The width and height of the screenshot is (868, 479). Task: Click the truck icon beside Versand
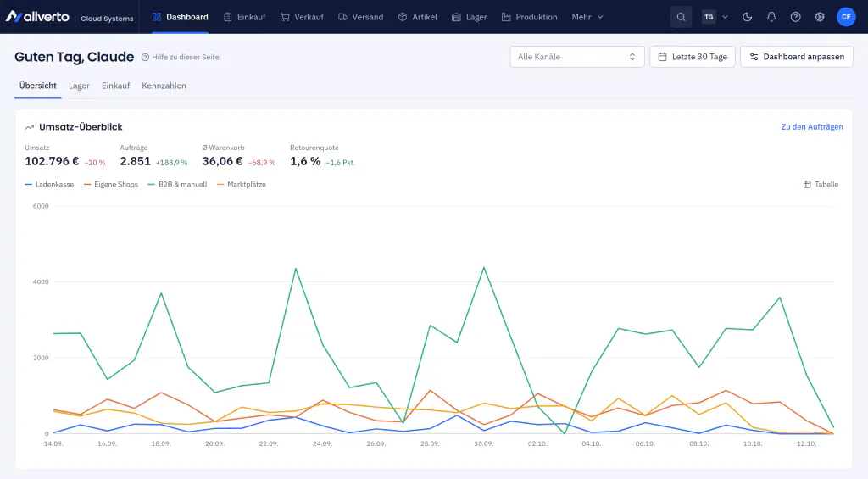(342, 17)
